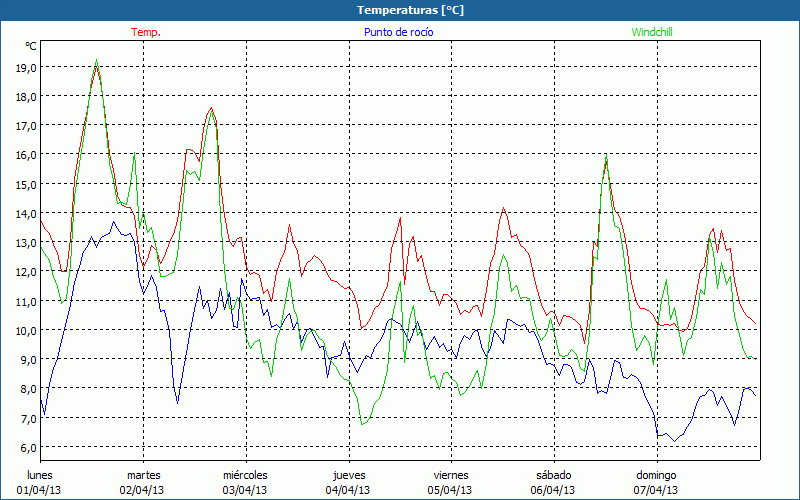Select the viernes 05/04/13 date label
Screen dimensions: 800x500
451,482
